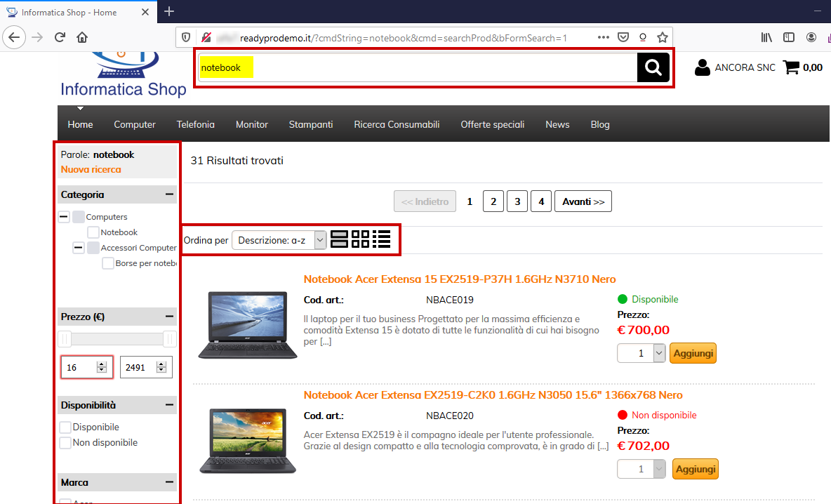Collapse the Disponibilità filter section

point(169,405)
